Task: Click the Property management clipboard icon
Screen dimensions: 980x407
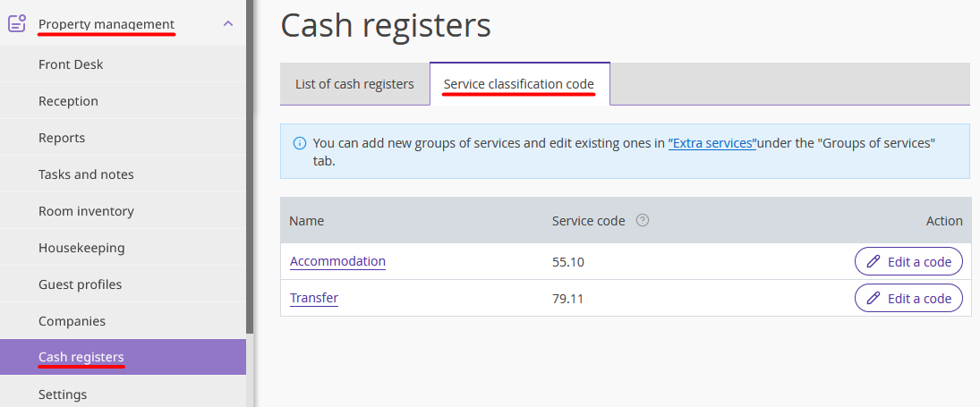Action: [x=17, y=24]
